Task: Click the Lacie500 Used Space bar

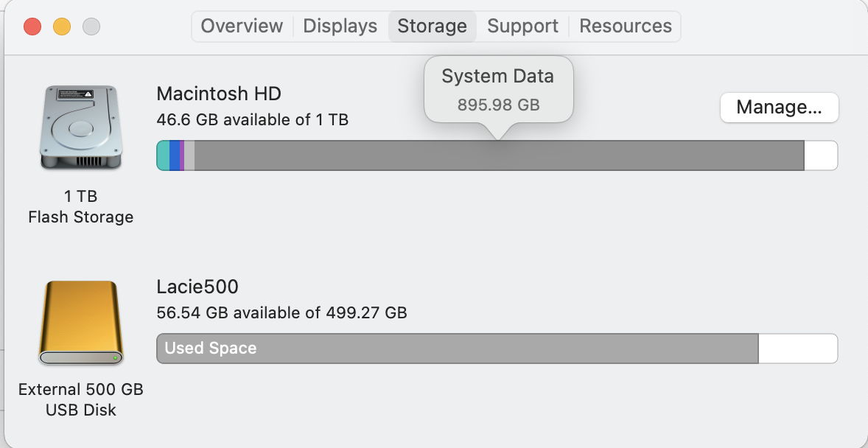Action: coord(457,349)
